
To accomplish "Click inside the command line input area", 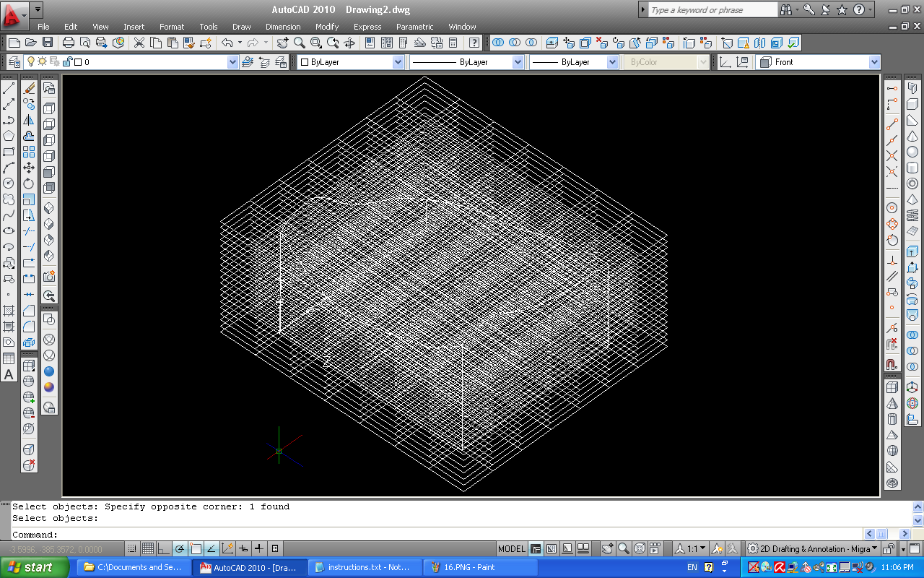I will click(217, 535).
